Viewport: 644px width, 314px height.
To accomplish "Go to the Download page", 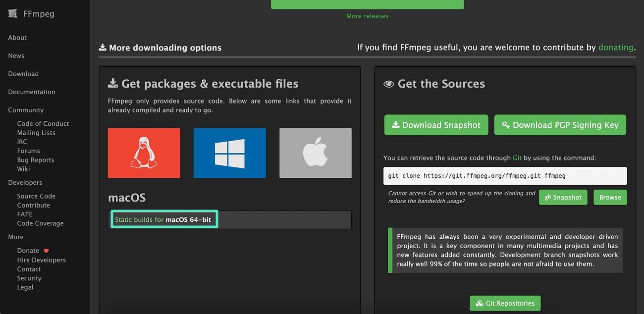I will click(x=23, y=74).
